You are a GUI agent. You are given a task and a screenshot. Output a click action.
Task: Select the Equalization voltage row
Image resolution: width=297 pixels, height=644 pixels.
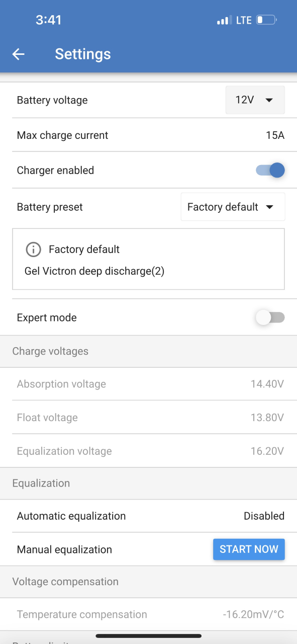pyautogui.click(x=148, y=451)
